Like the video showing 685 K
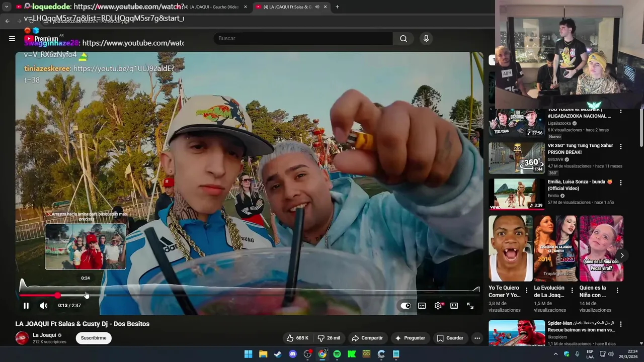Screen dimensions: 644x362 click(297, 338)
